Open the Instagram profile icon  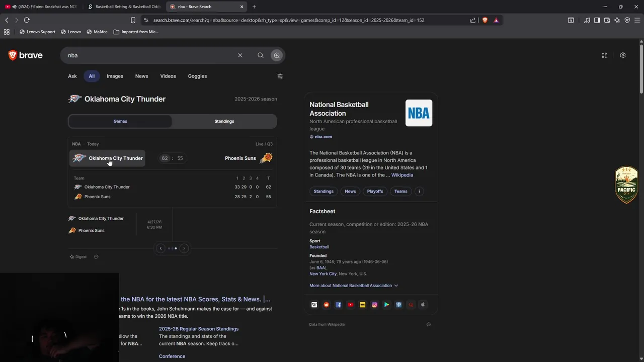coord(375,305)
